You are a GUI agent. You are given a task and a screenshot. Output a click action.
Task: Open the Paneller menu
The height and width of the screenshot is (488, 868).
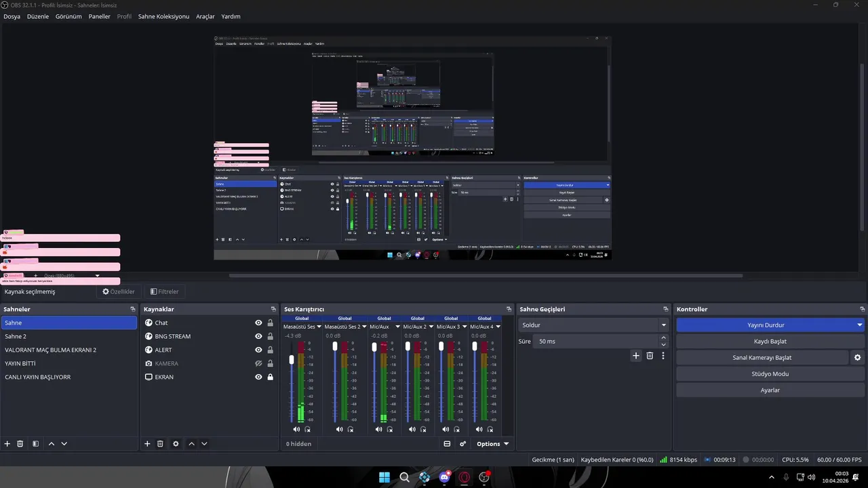pos(99,16)
